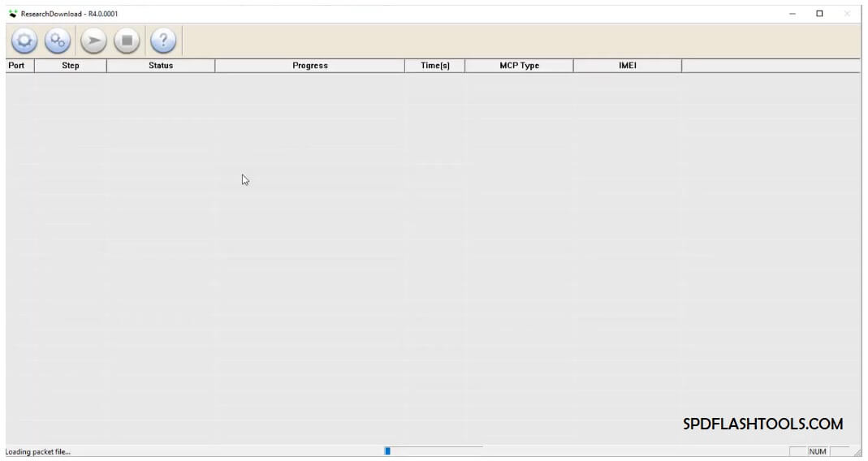The image size is (868, 461).
Task: Close the ResearchDownload window
Action: pyautogui.click(x=847, y=14)
